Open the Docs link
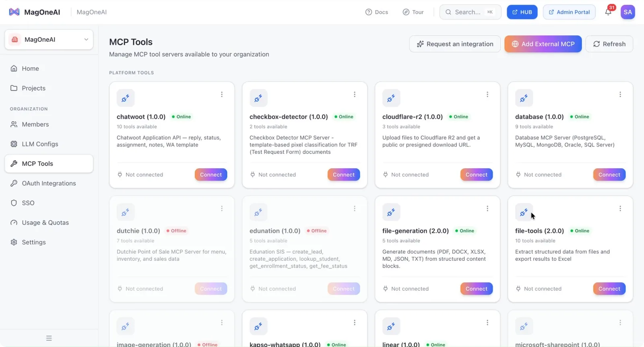 tap(377, 12)
